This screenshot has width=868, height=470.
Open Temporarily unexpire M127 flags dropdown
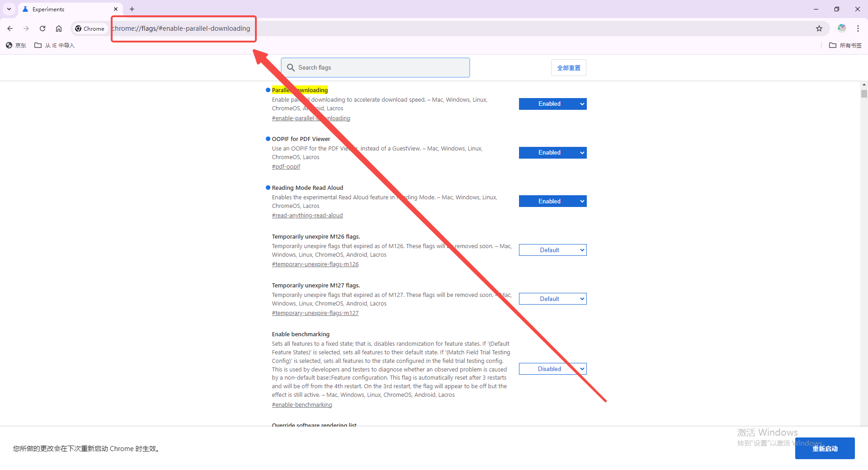(x=553, y=299)
